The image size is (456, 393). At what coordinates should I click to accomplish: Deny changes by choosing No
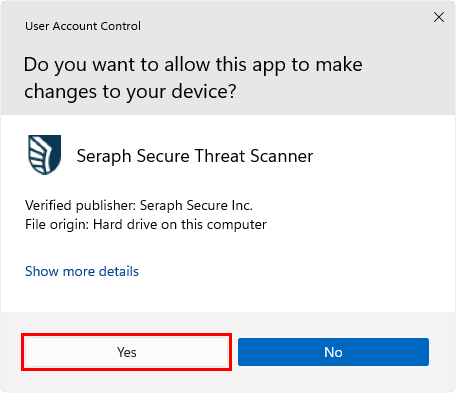pos(333,352)
